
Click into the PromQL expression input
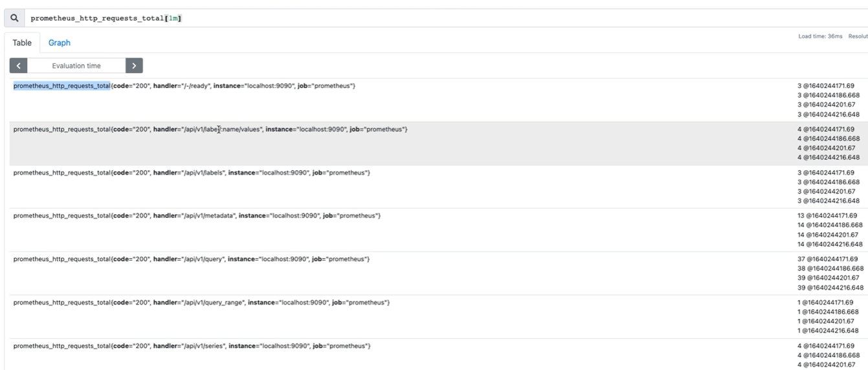[388, 18]
